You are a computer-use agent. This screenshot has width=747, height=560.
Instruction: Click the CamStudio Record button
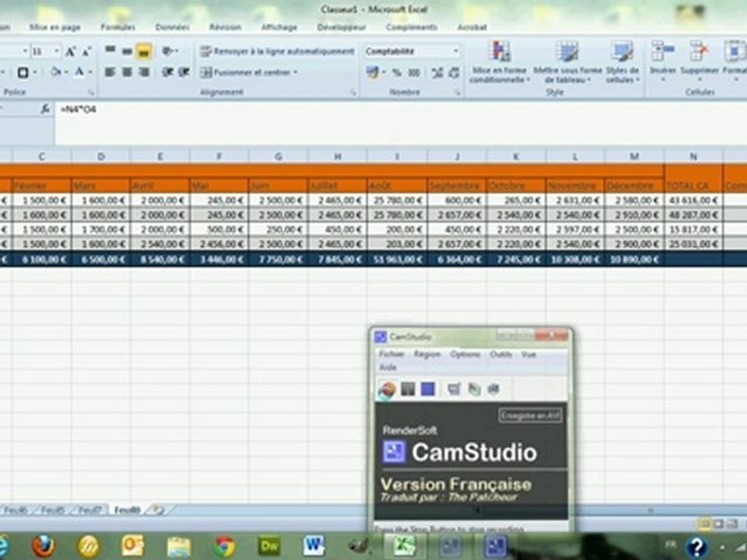[388, 390]
